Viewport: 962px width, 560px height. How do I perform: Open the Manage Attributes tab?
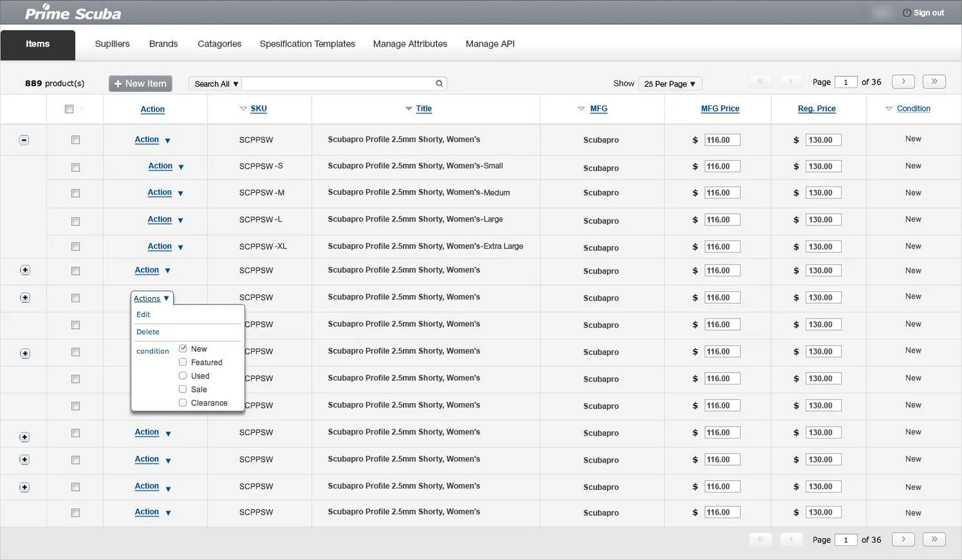click(x=410, y=44)
